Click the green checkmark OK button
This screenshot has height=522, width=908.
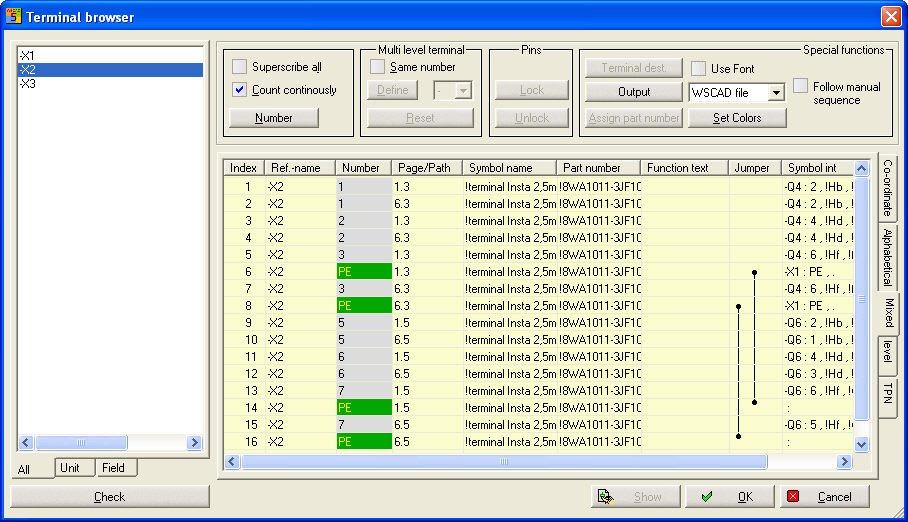click(x=730, y=497)
